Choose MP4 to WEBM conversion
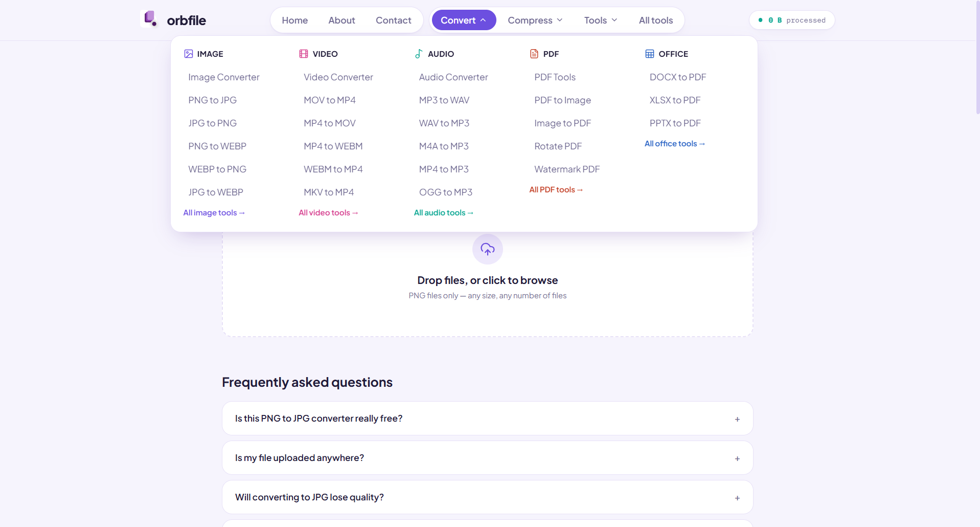This screenshot has height=527, width=980. pyautogui.click(x=333, y=146)
